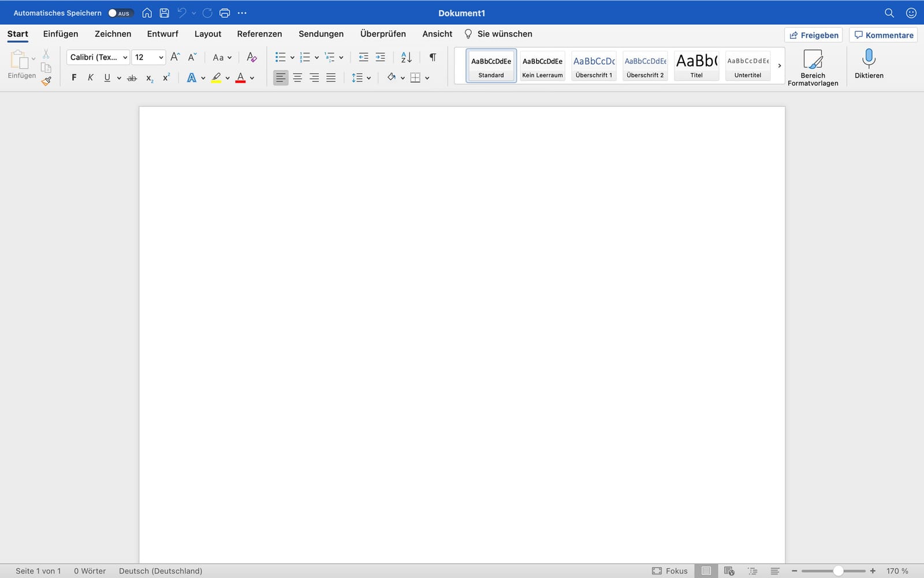Toggle italic formatting K button
This screenshot has height=578, width=924.
click(x=91, y=77)
